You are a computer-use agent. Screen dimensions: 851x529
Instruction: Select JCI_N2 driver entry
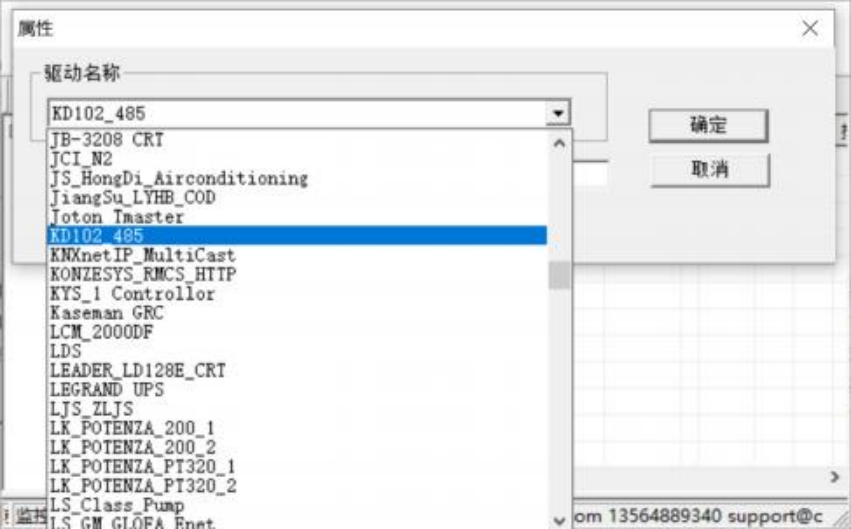coord(297,159)
